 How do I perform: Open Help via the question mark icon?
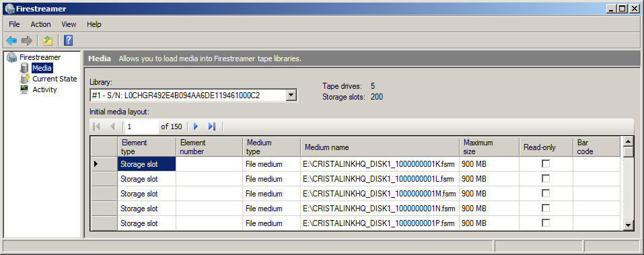pos(68,40)
